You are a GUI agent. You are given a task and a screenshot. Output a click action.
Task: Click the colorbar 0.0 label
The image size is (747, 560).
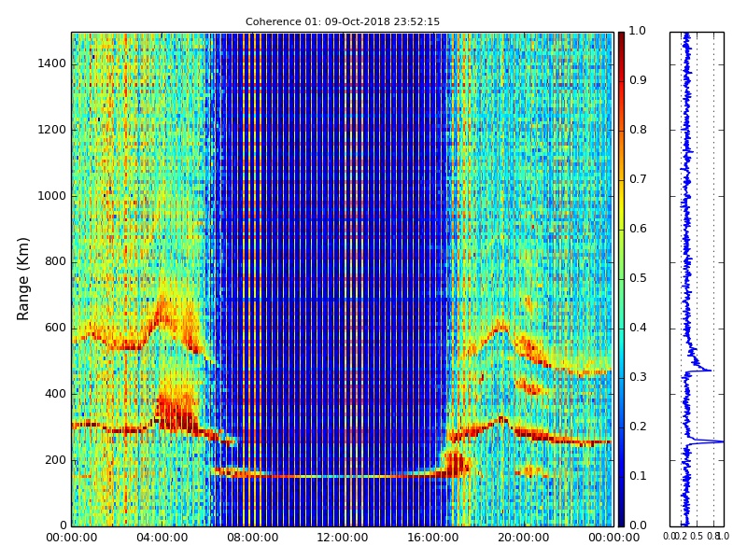coord(638,525)
